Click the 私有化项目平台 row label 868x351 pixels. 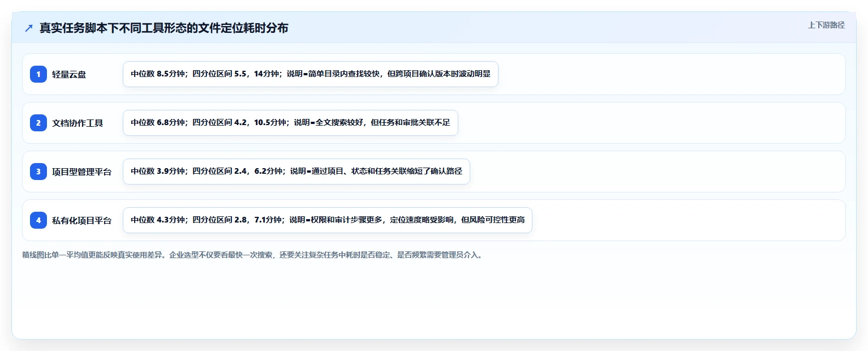(82, 220)
